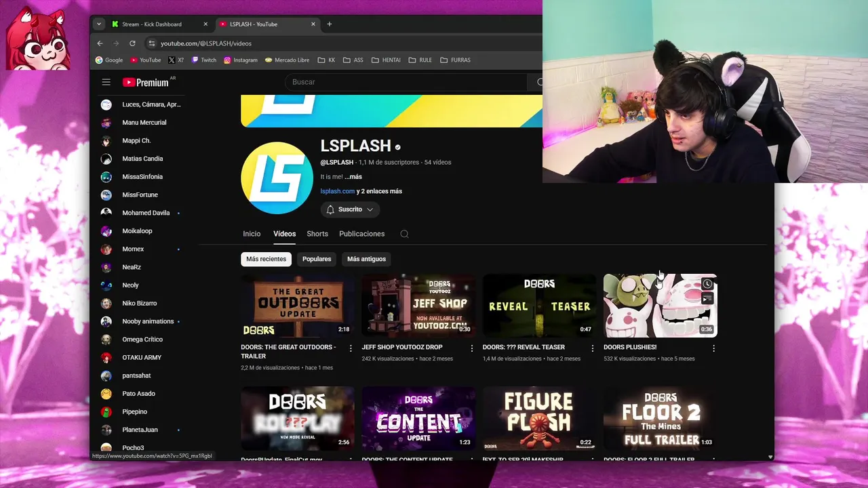Open the RULE bookmark folder
This screenshot has width=868, height=488.
[420, 60]
